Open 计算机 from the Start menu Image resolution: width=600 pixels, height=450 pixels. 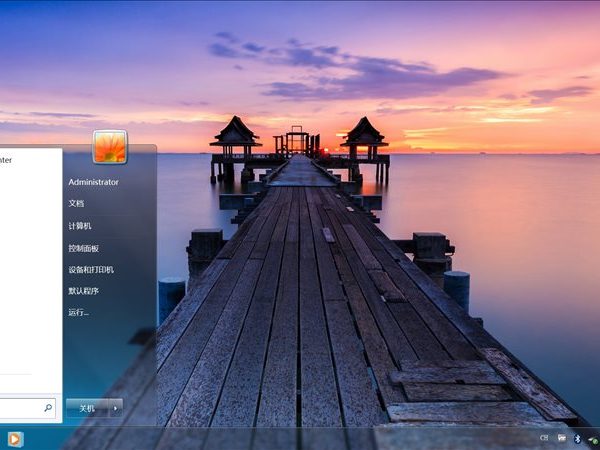80,226
